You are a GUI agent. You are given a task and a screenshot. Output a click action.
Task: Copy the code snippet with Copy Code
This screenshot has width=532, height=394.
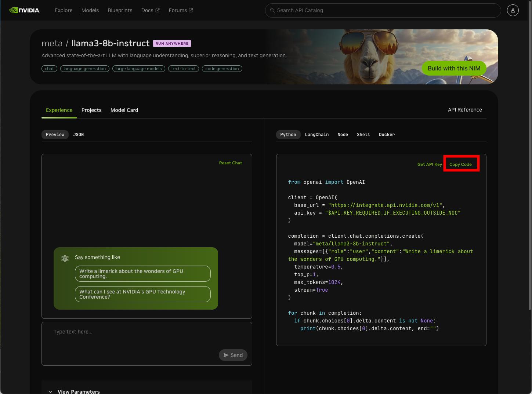point(460,164)
